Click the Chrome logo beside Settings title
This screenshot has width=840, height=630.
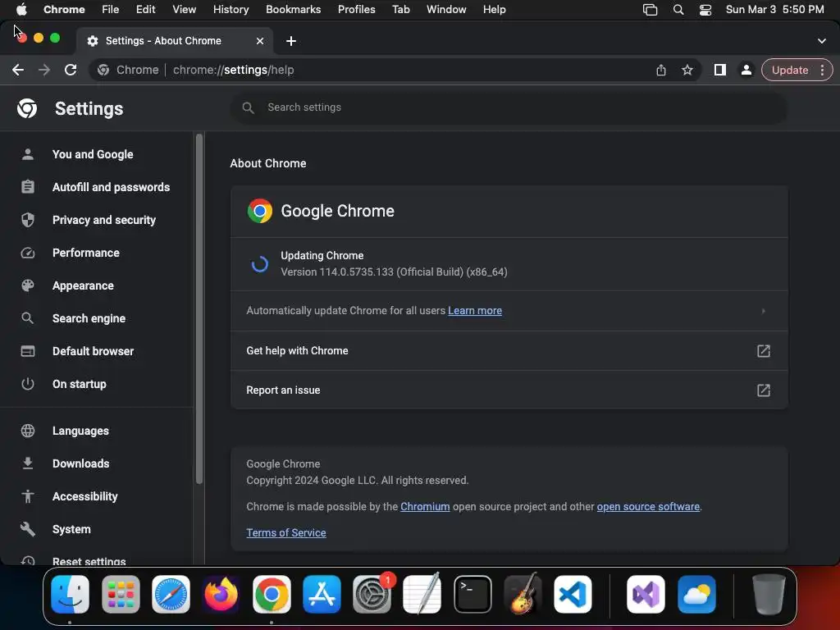(27, 109)
